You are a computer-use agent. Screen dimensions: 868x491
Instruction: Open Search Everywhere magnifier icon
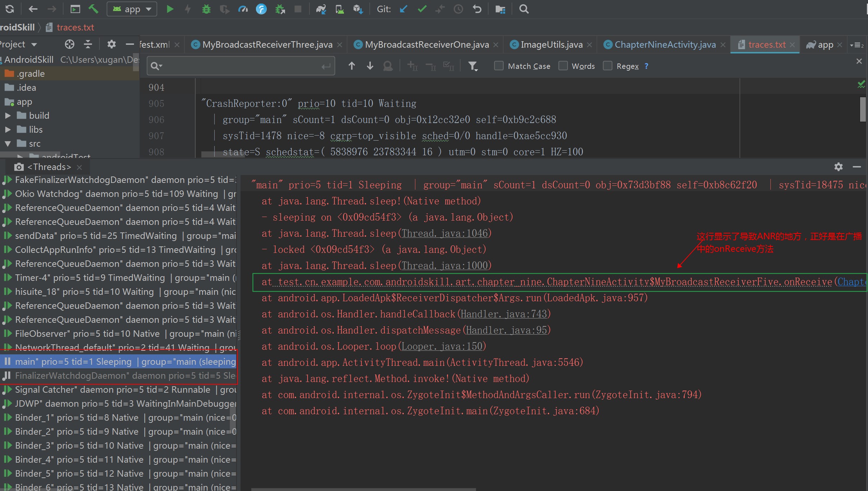(x=524, y=9)
